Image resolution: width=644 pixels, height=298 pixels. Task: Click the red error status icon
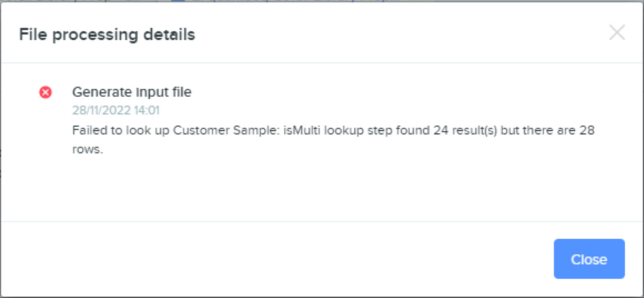point(45,93)
